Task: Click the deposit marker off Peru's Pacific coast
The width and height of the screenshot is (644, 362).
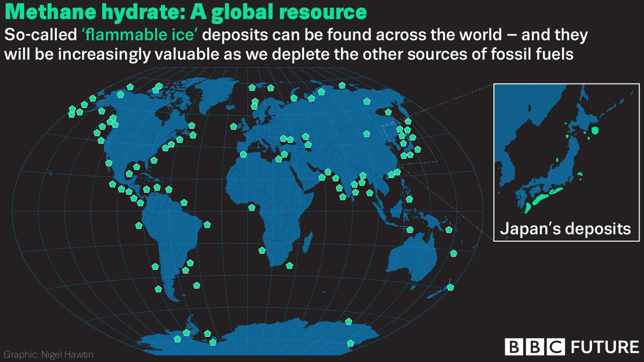Action: [x=139, y=226]
